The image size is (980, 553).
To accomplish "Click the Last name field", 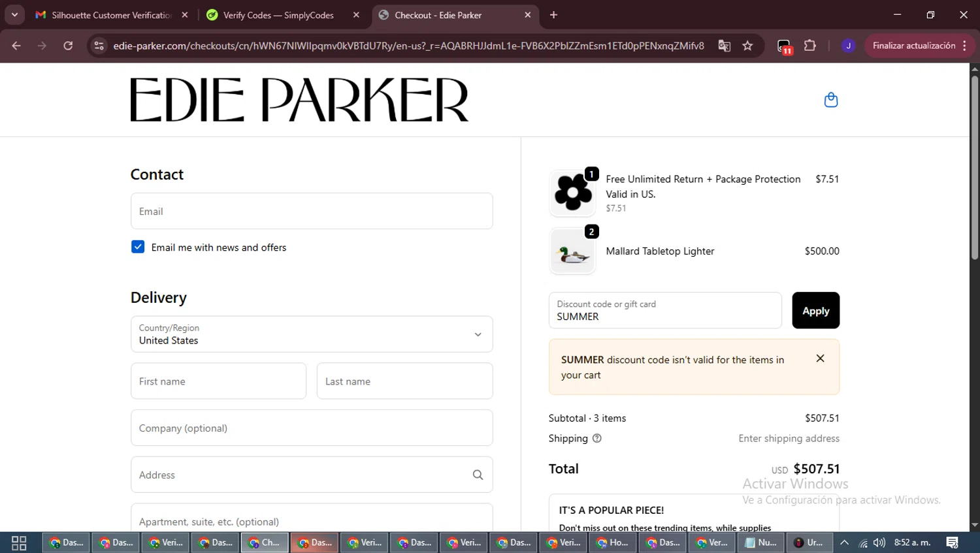I will (x=404, y=381).
